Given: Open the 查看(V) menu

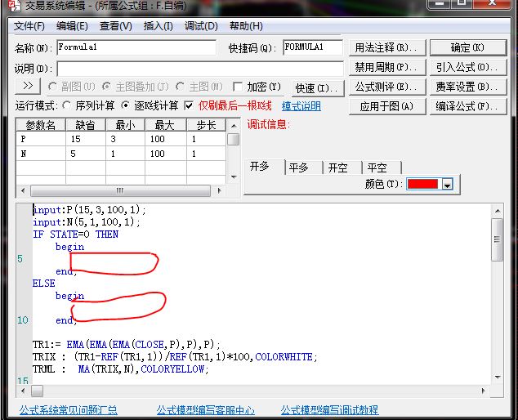Looking at the screenshot, I should point(116,26).
